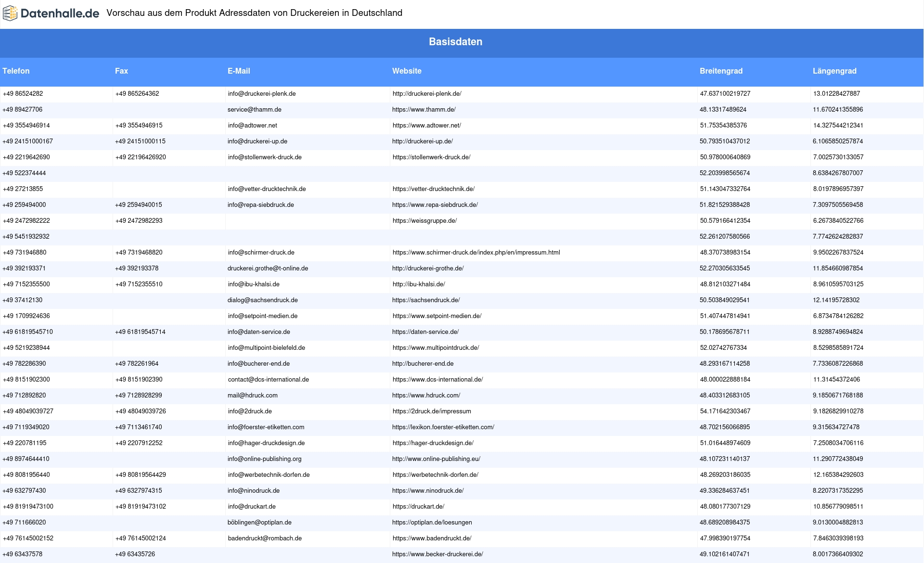
Task: Select fax number +49 782261964
Action: pos(137,364)
